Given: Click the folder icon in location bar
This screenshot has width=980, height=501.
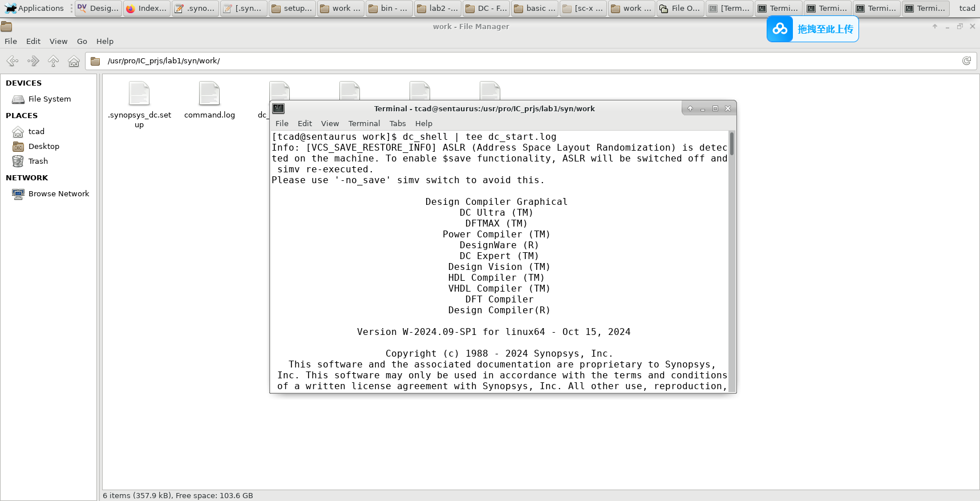Looking at the screenshot, I should click(95, 61).
